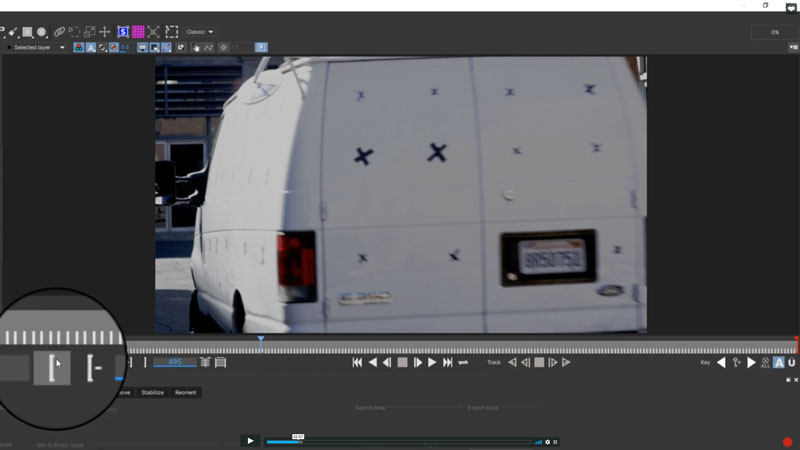Select the scale tool icon
Viewport: 800px width, 450px height.
[x=89, y=32]
